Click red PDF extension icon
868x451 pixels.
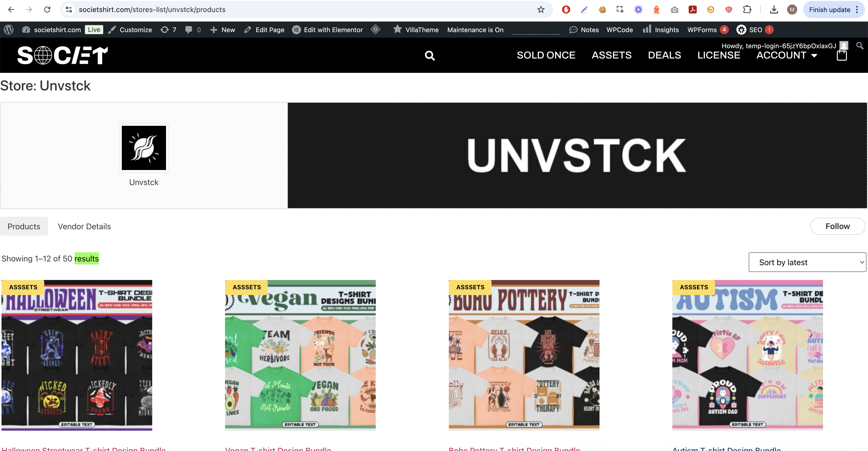692,10
